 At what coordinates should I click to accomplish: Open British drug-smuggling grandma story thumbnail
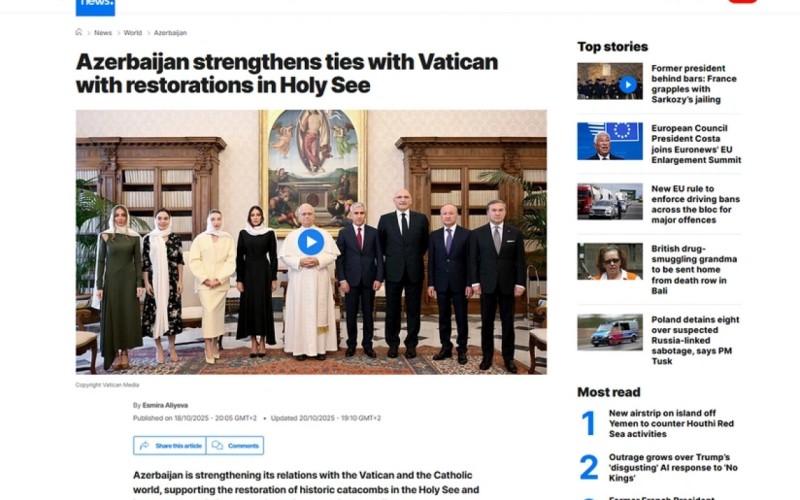click(x=610, y=261)
